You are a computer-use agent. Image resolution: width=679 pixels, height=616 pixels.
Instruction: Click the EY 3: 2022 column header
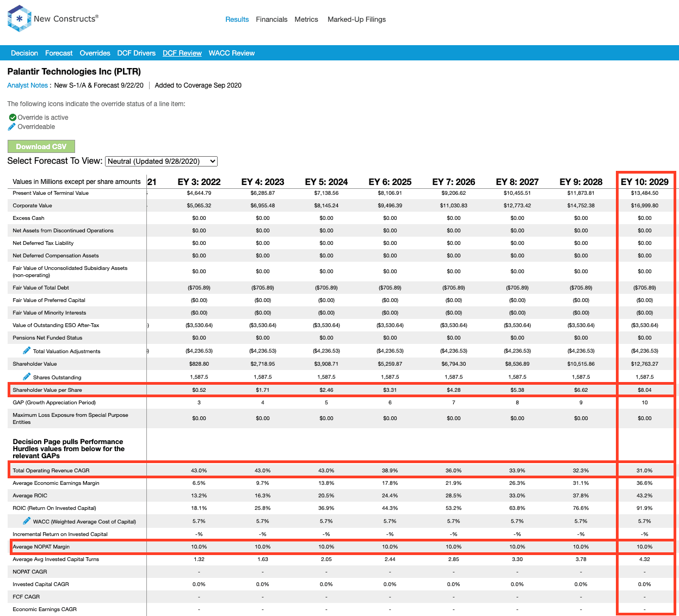pyautogui.click(x=199, y=182)
